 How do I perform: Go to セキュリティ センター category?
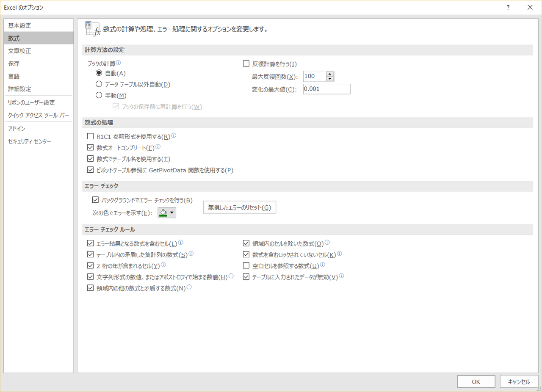pos(39,141)
